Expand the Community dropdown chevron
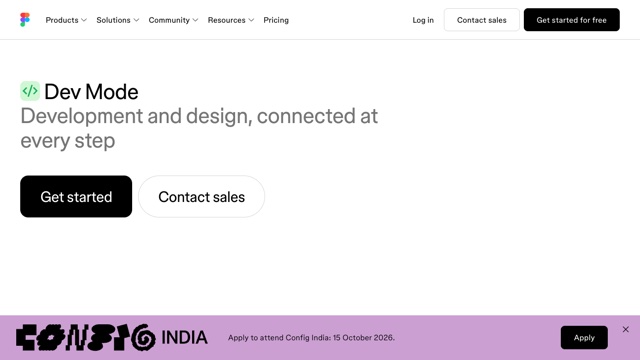Image resolution: width=640 pixels, height=360 pixels. pos(195,20)
